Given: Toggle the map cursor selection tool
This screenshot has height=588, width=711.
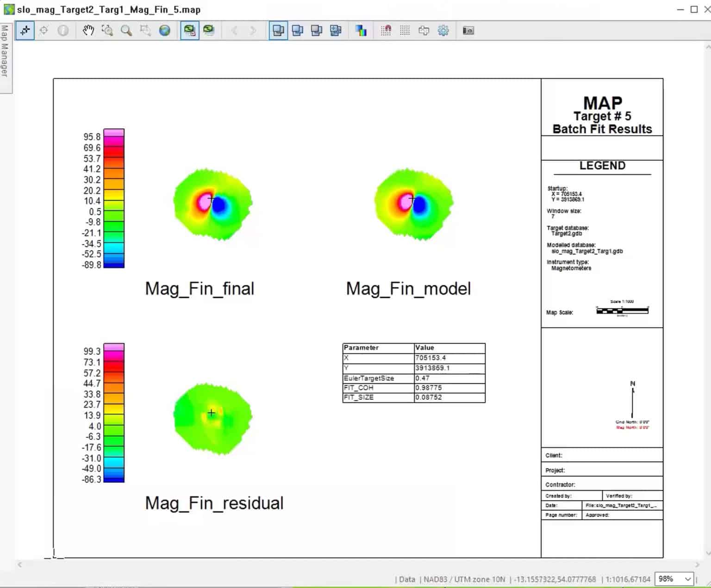Looking at the screenshot, I should click(x=25, y=30).
